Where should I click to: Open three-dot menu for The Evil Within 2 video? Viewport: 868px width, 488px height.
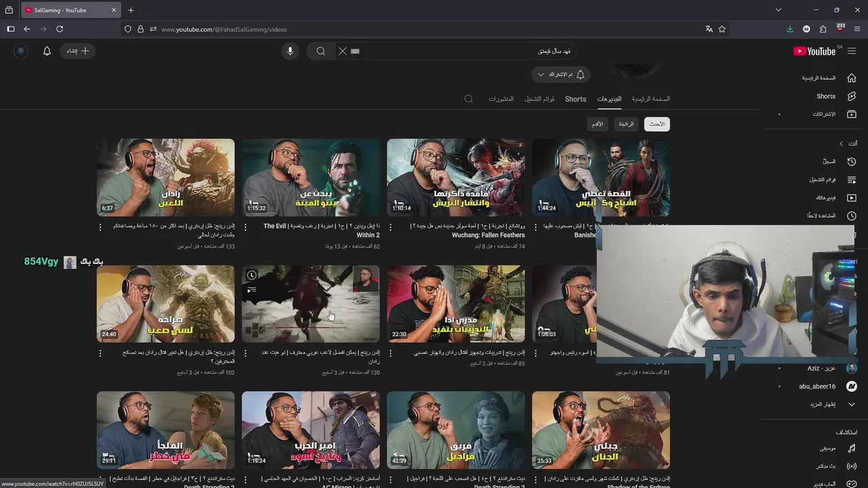(x=245, y=227)
